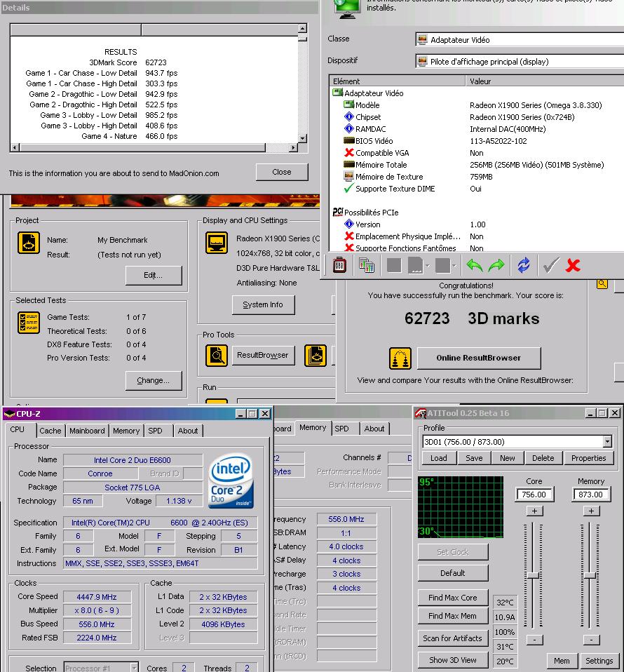
Task: Save the ATITool profile
Action: tap(474, 458)
